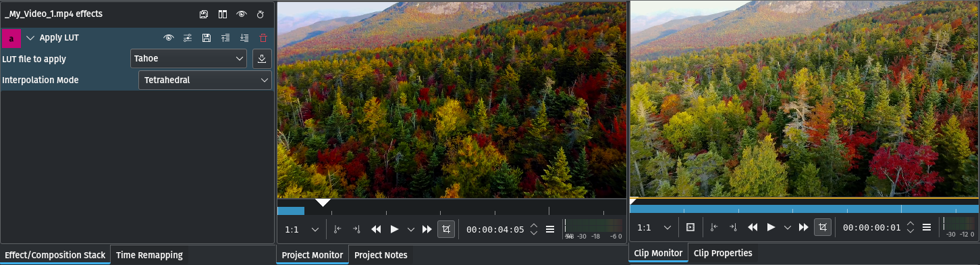Click the circular icon beside the effects-visibility eye
The image size is (980, 265).
(x=260, y=14)
